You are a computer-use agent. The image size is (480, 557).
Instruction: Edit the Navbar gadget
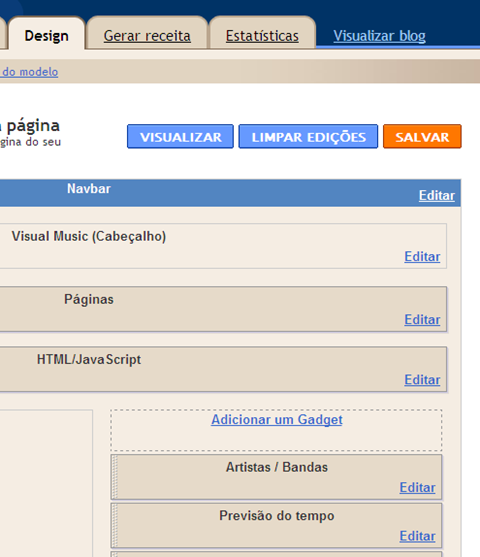click(x=437, y=195)
